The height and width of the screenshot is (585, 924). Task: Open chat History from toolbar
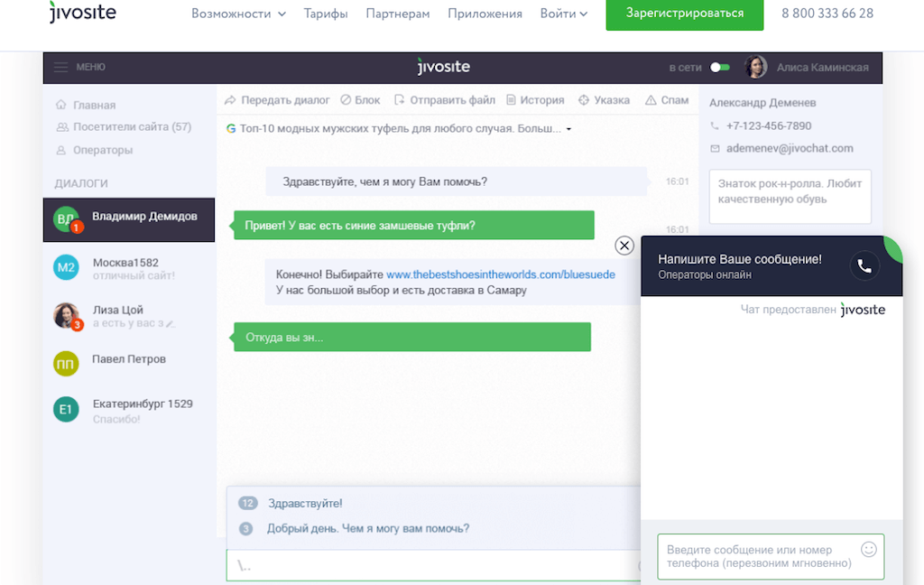[x=512, y=100]
